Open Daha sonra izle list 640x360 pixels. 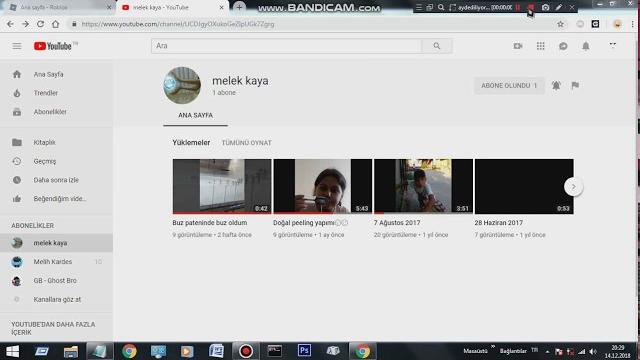pos(56,180)
